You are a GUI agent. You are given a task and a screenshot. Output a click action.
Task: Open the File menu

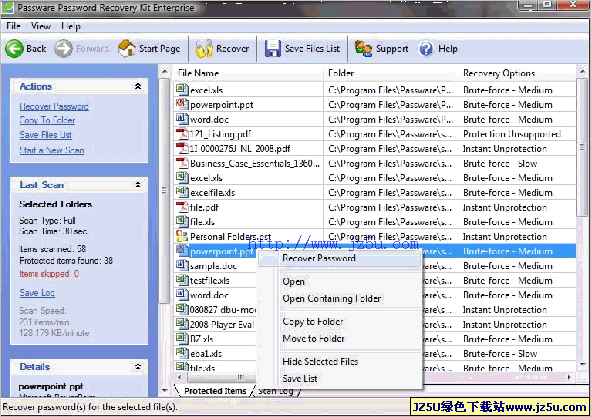[x=13, y=26]
